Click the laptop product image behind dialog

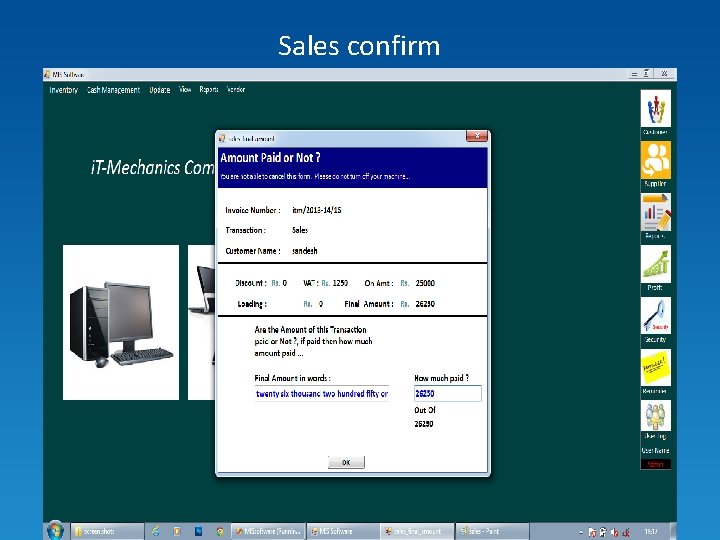point(201,322)
